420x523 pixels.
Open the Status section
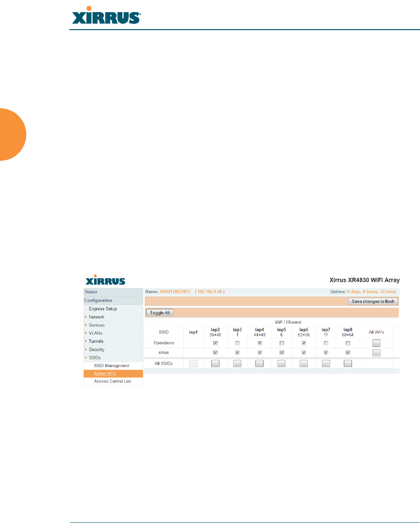tap(114, 292)
